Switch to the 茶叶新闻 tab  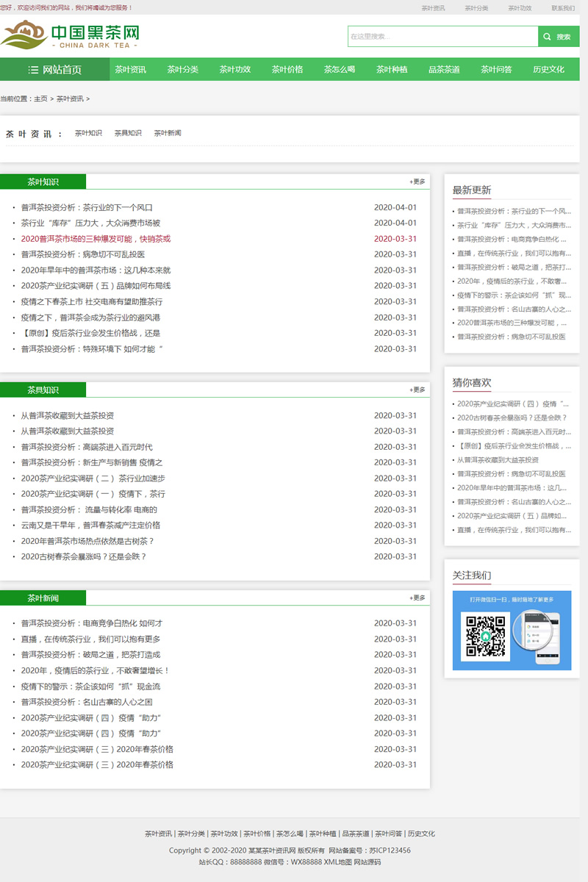pyautogui.click(x=168, y=133)
